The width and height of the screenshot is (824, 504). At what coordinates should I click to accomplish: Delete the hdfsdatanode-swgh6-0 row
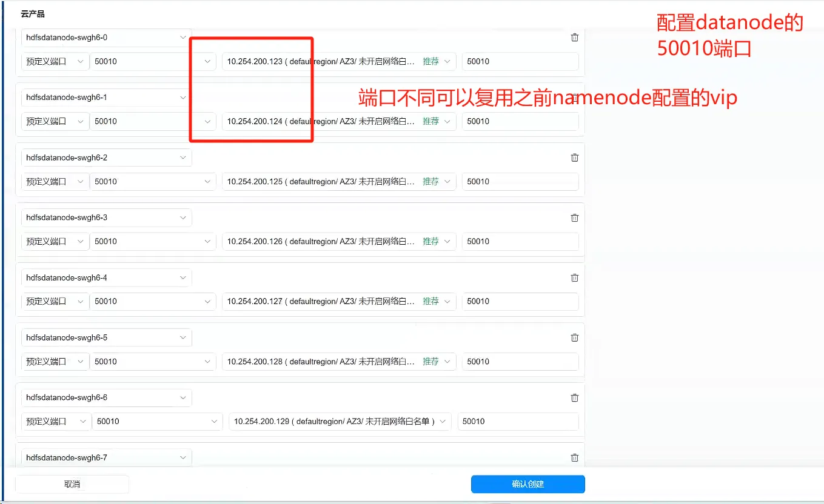coord(574,38)
